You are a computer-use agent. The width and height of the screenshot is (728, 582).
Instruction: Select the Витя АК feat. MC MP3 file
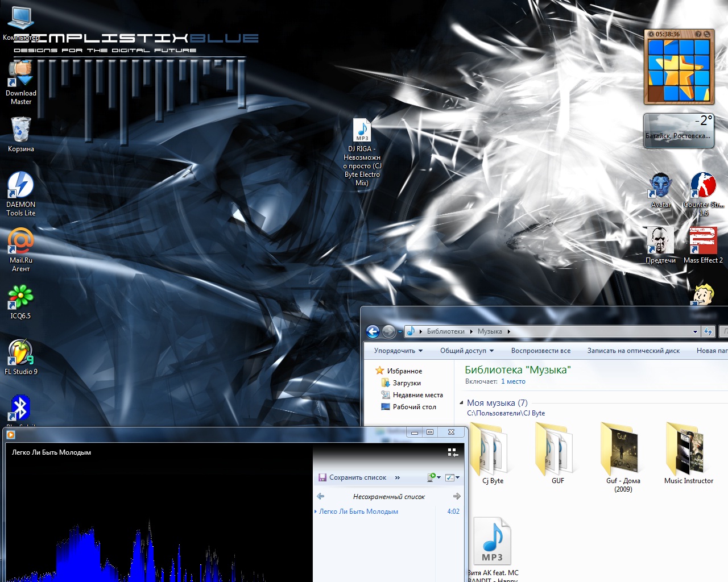493,549
